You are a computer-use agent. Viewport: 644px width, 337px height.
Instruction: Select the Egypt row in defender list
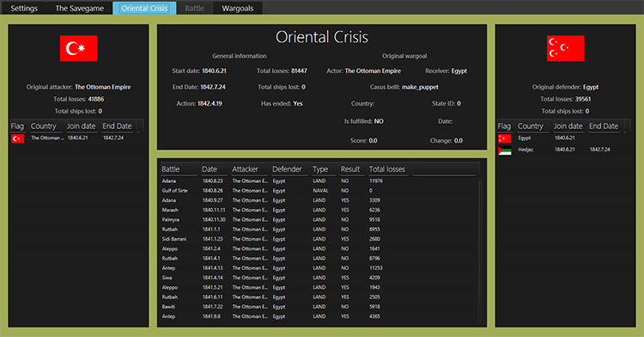562,138
